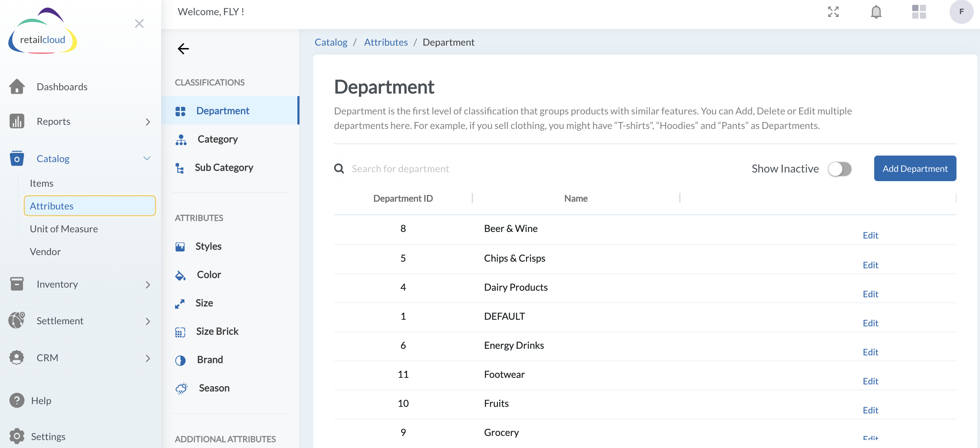
Task: Close the sidebar with the X icon
Action: click(139, 24)
